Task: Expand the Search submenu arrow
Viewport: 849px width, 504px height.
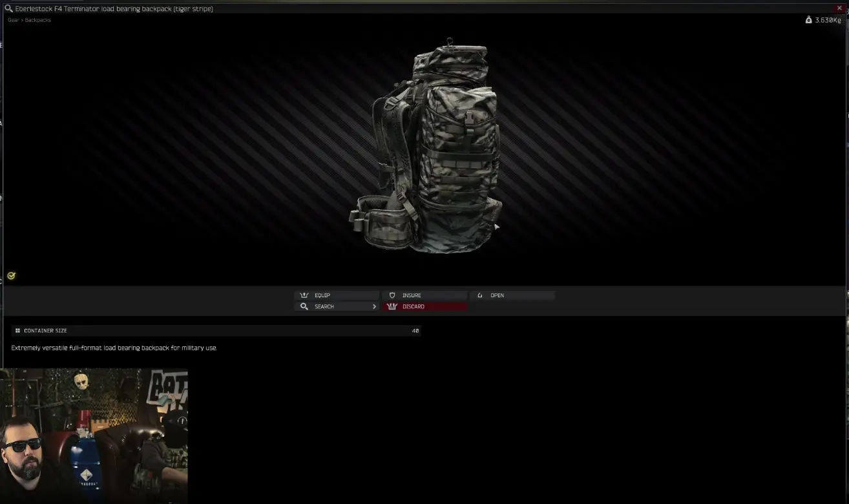Action: click(374, 306)
